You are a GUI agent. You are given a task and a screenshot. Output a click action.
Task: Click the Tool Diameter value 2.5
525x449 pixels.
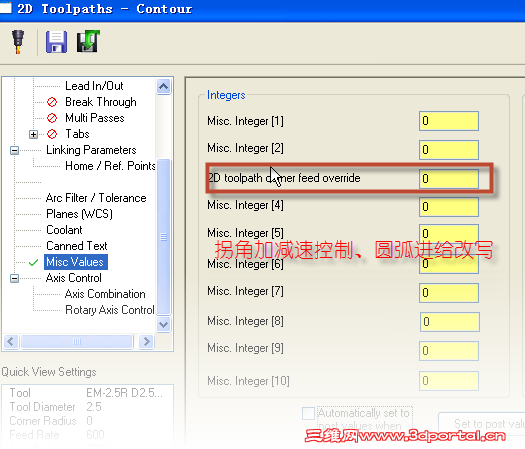(x=94, y=407)
